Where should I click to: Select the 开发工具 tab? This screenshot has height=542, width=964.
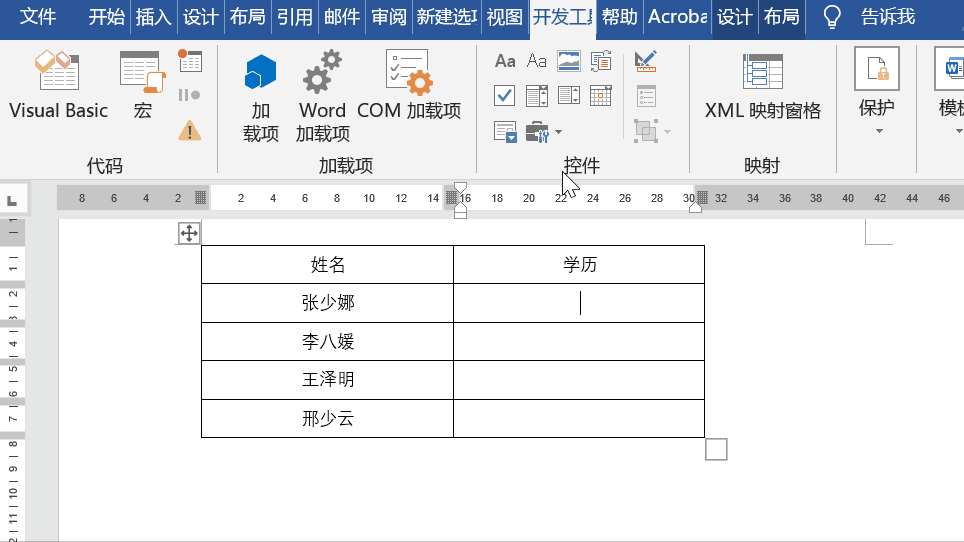[x=563, y=17]
